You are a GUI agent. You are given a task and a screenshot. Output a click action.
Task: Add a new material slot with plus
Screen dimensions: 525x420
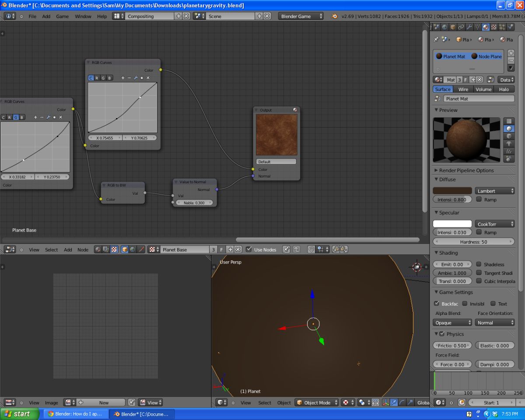pyautogui.click(x=511, y=53)
